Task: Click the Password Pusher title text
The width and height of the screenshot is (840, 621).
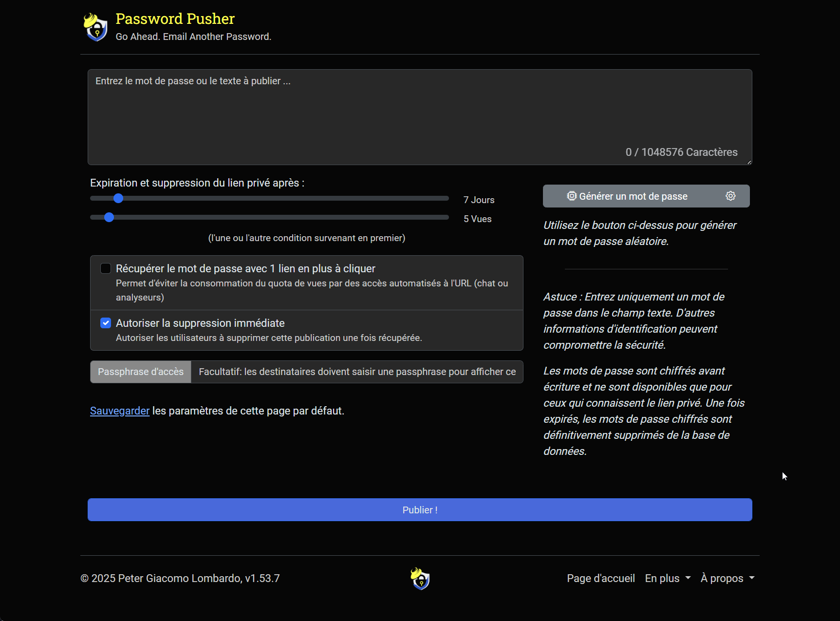Action: 175,19
